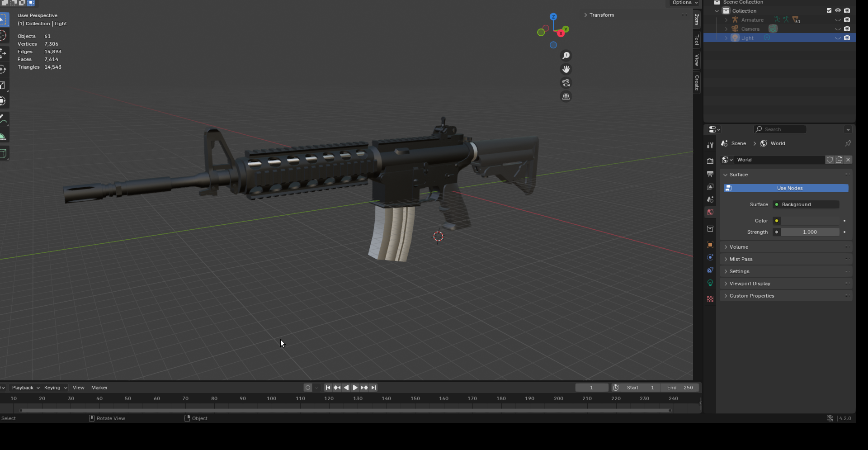
Task: Toggle the pin icon in properties header
Action: (848, 143)
